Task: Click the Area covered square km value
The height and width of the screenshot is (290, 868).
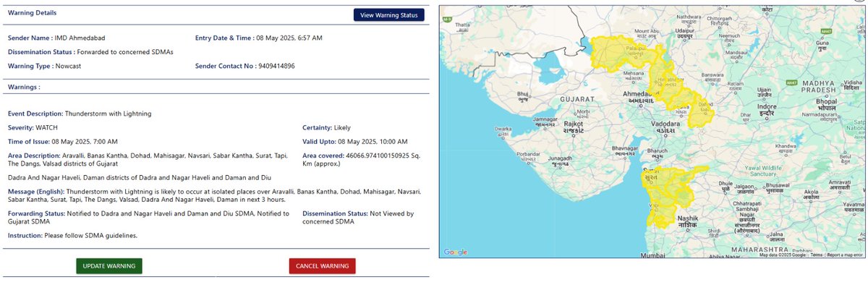Action: (362, 159)
